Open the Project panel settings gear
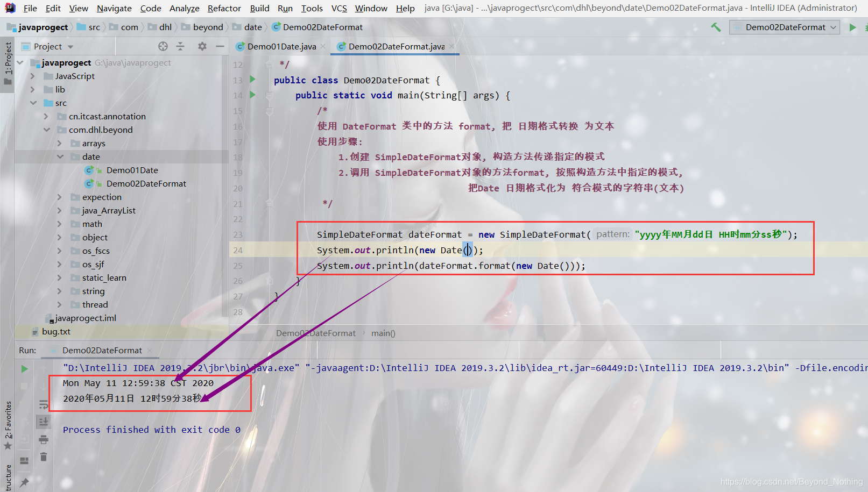This screenshot has width=868, height=492. click(202, 46)
